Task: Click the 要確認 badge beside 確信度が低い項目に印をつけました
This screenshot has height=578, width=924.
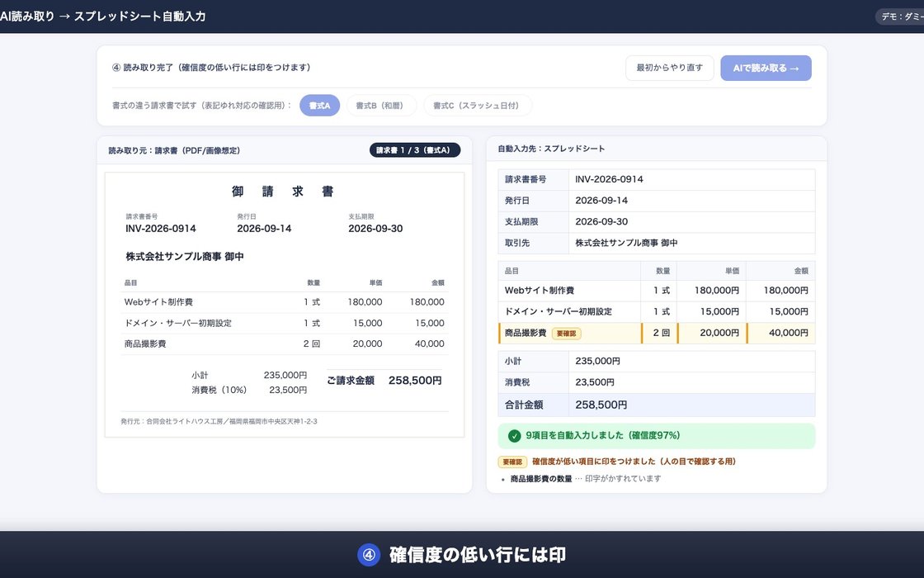Action: [x=512, y=462]
